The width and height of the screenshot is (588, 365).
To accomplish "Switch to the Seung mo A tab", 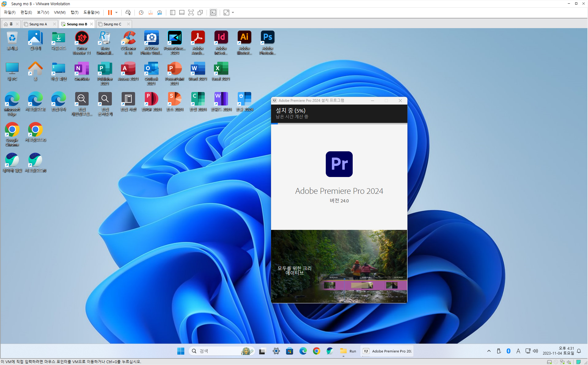I will click(x=38, y=24).
